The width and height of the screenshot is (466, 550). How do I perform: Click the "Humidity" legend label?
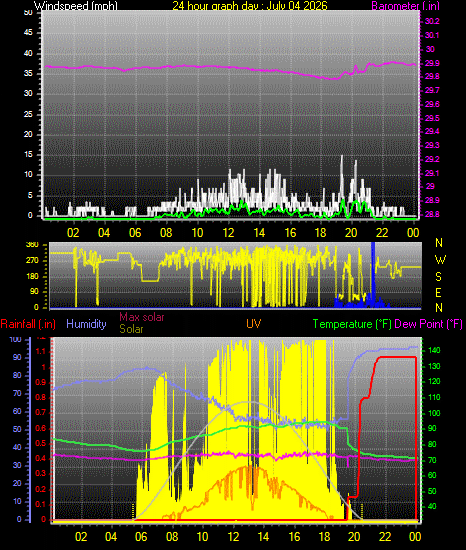pos(86,324)
